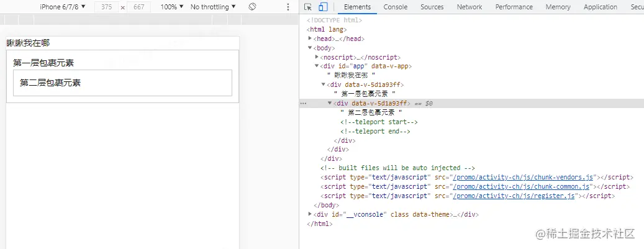Switch to the Sources tab
Image resolution: width=644 pixels, height=249 pixels.
click(432, 7)
